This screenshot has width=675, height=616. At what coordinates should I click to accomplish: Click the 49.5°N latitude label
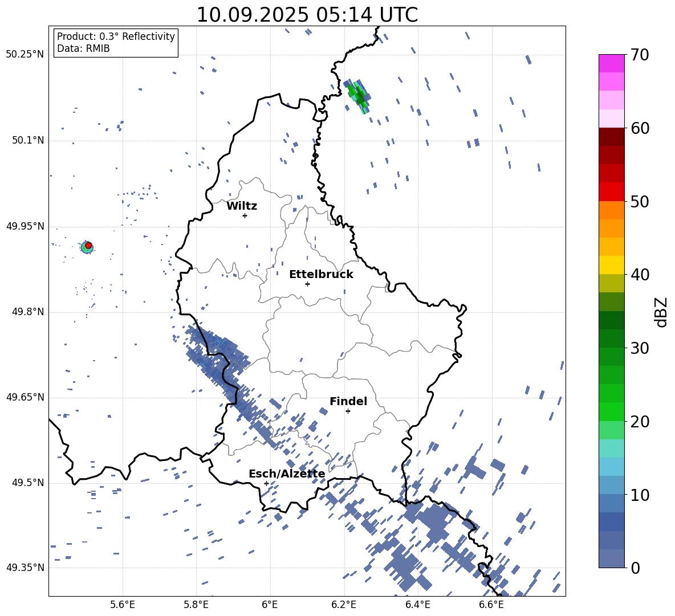pos(28,483)
